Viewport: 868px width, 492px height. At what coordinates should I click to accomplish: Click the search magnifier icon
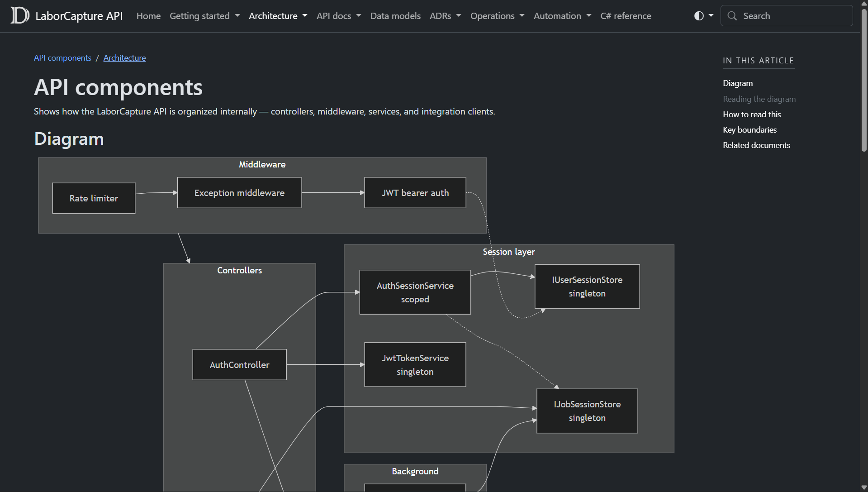(x=732, y=16)
